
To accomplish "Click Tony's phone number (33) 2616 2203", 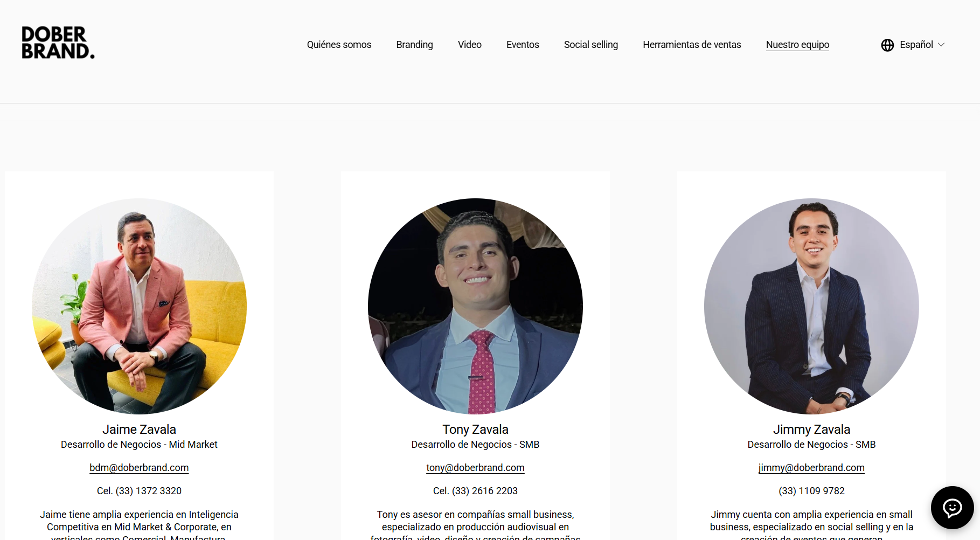I will click(484, 491).
